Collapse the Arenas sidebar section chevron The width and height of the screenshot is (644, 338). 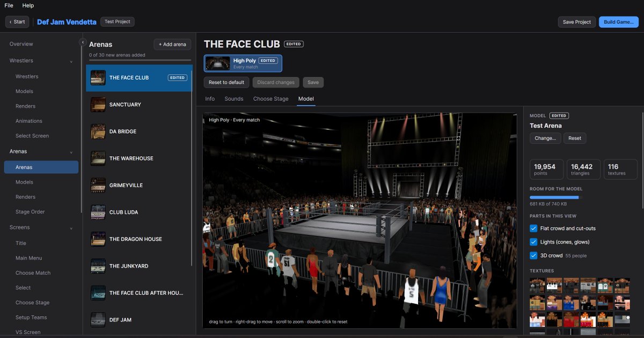(x=71, y=152)
